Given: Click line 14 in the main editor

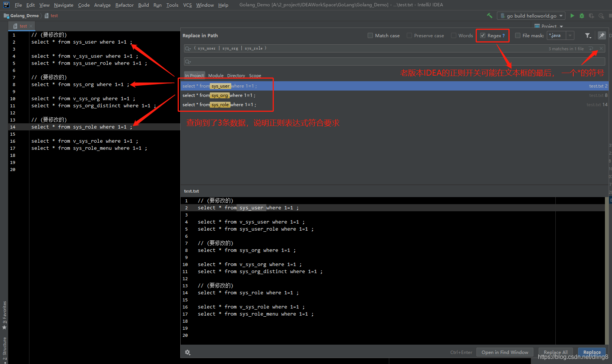Looking at the screenshot, I should click(82, 127).
